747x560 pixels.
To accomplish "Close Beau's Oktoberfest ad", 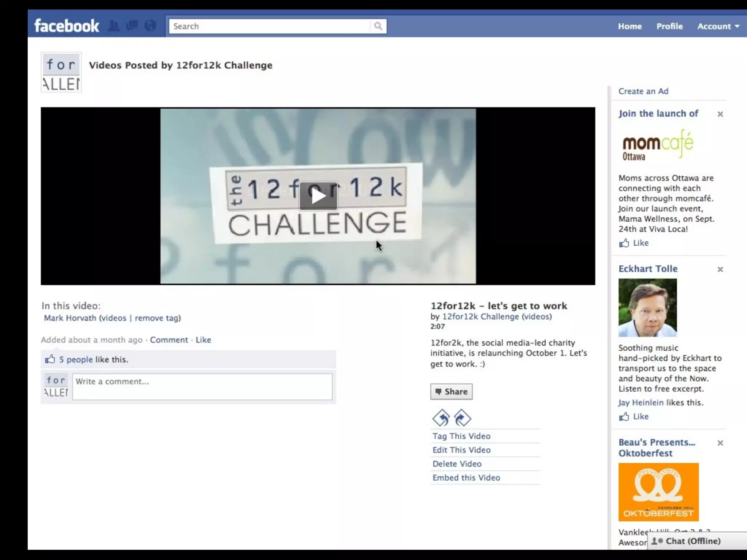I will [x=720, y=443].
